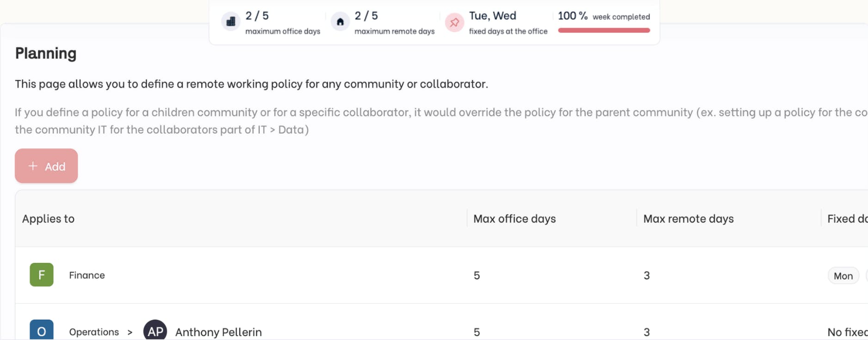Click the Finance max remote days value
This screenshot has height=340, width=868.
pyautogui.click(x=647, y=276)
